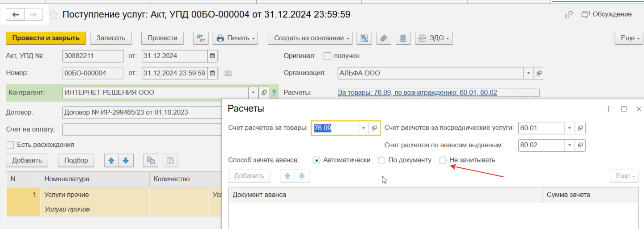This screenshot has width=644, height=229.
Task: Get link to document icon
Action: [x=569, y=15]
